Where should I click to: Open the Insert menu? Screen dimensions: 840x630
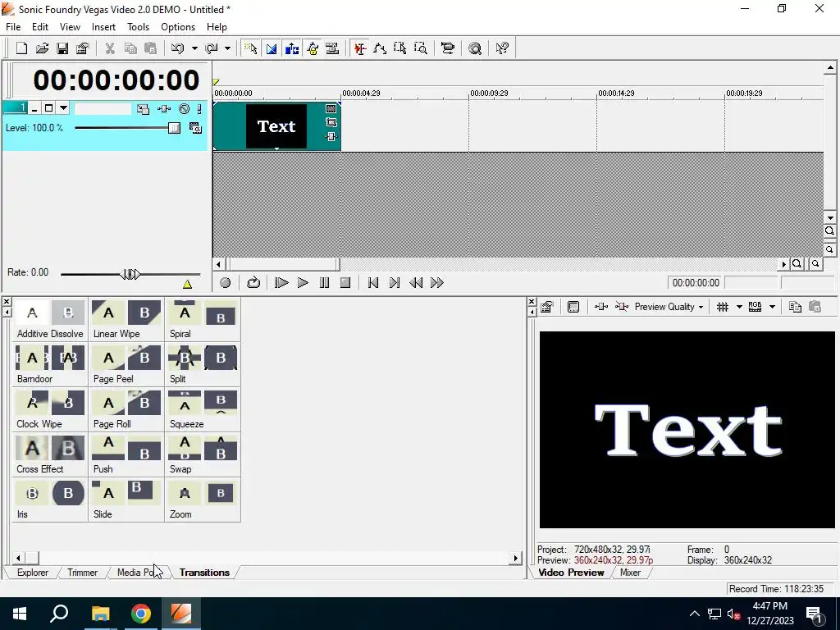point(103,27)
